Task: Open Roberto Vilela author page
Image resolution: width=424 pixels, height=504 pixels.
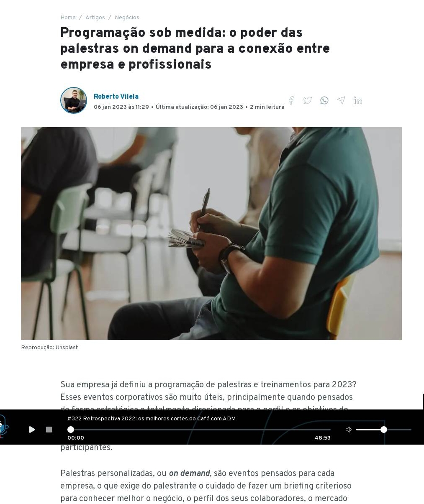Action: (116, 97)
